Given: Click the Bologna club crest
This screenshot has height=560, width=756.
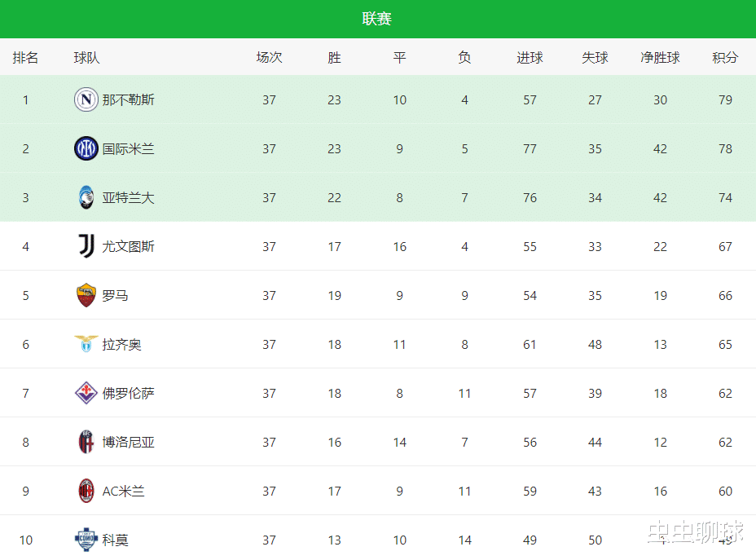Looking at the screenshot, I should [86, 442].
